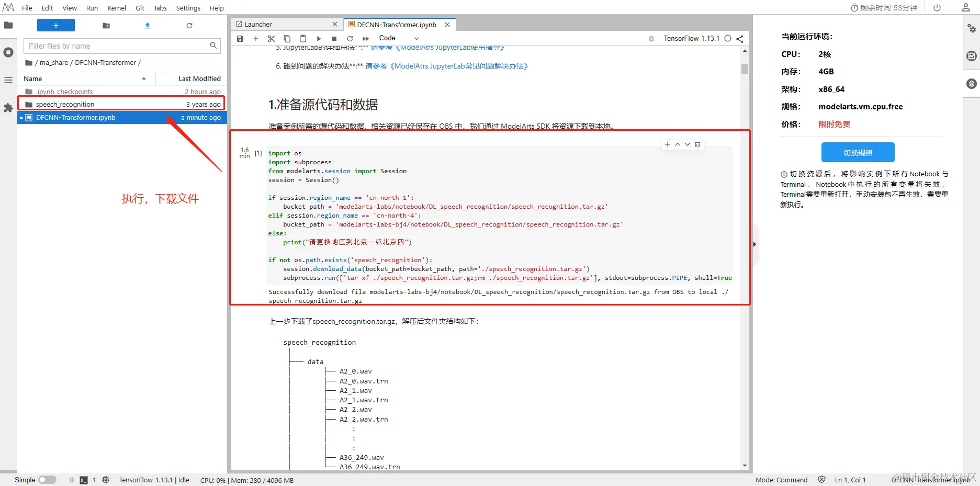Insert a cell below using notebook toolbar plus
This screenshot has height=486, width=980.
(x=256, y=38)
